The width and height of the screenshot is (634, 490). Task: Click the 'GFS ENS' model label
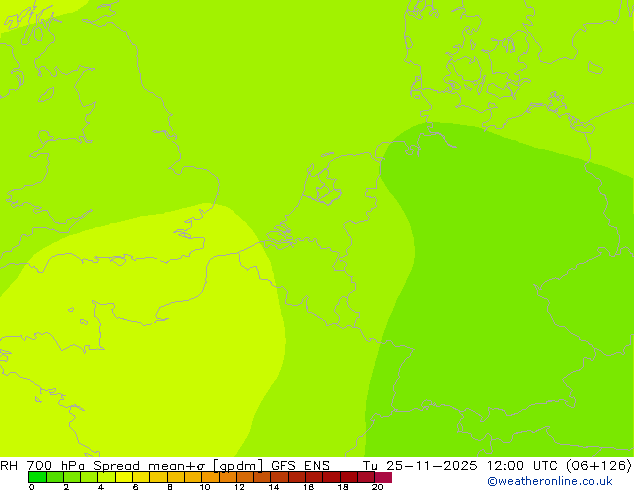coord(300,466)
